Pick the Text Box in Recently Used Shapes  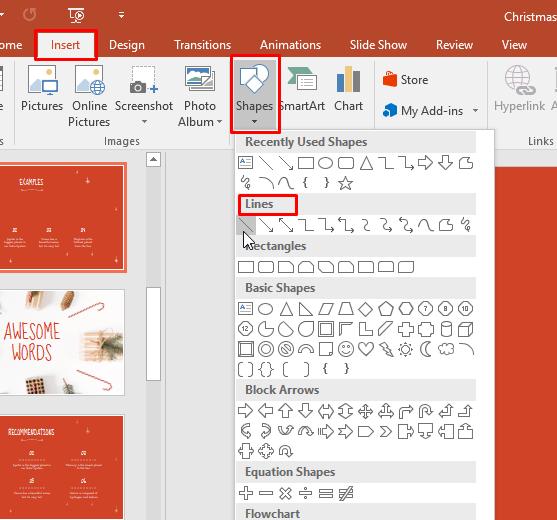245,163
